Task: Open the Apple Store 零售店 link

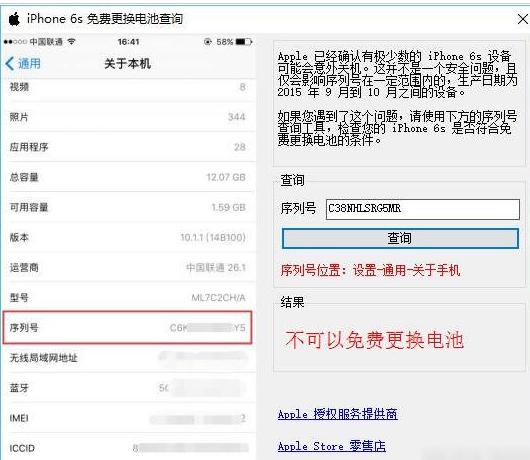Action: (332, 446)
